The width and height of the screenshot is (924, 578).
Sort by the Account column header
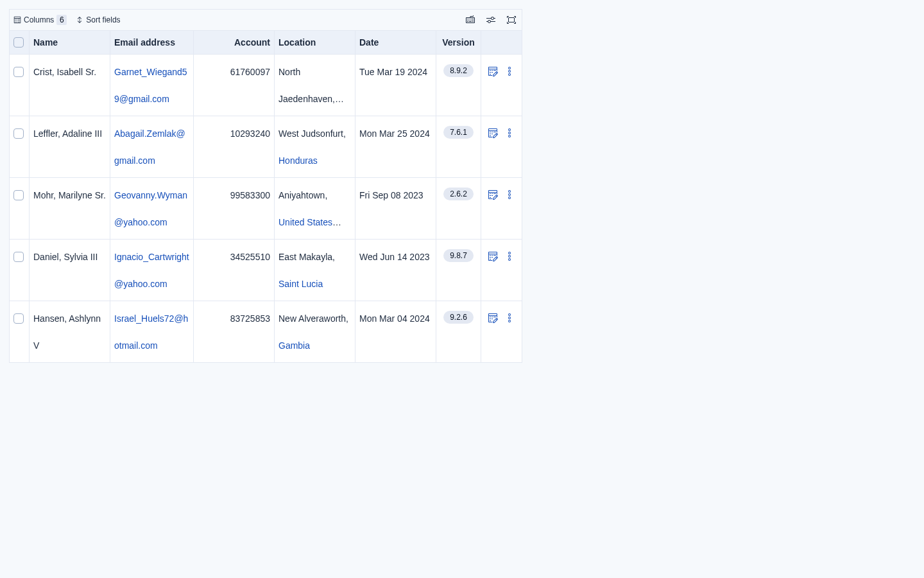(x=234, y=42)
